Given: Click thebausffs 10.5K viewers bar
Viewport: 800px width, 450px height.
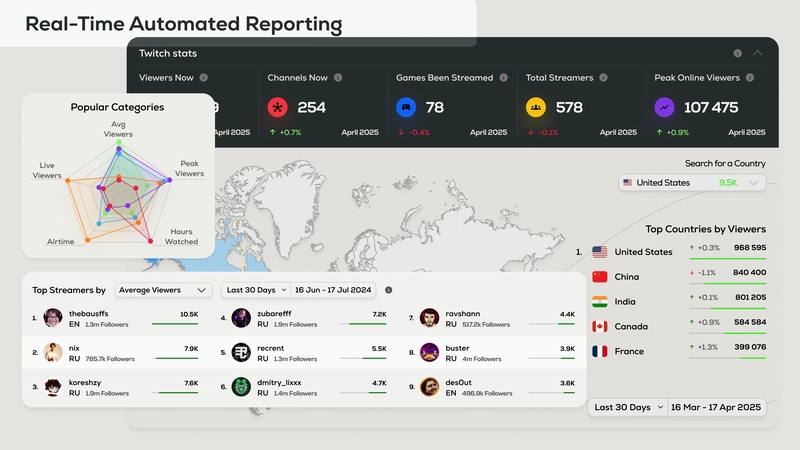Looking at the screenshot, I should point(174,324).
